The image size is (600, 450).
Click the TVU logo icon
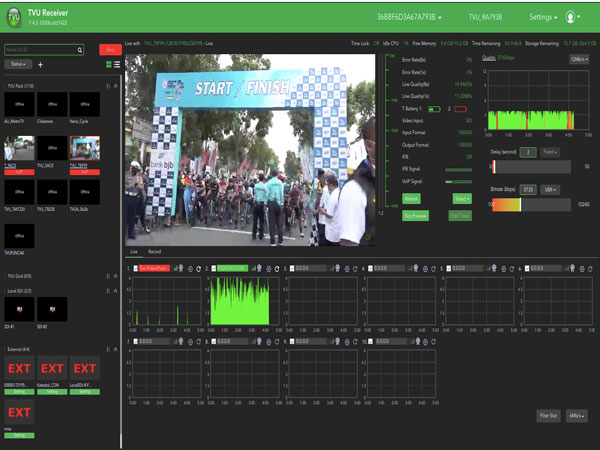pos(14,18)
